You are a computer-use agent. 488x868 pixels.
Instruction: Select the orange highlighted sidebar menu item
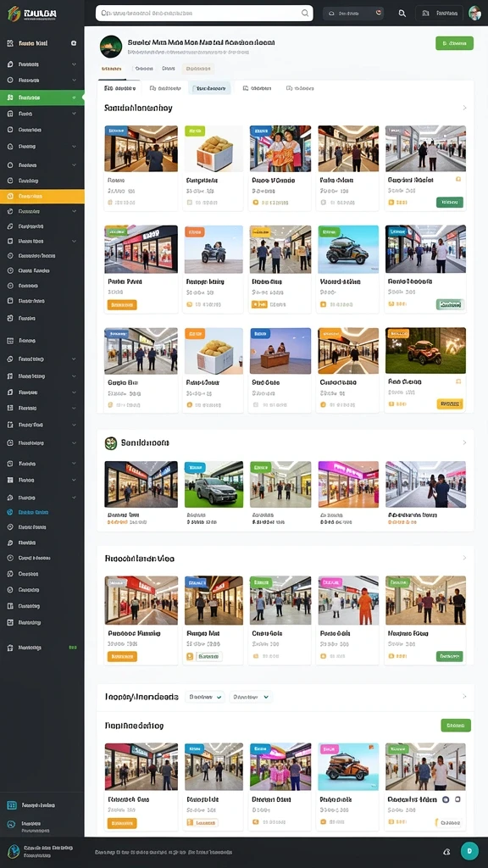pyautogui.click(x=42, y=196)
